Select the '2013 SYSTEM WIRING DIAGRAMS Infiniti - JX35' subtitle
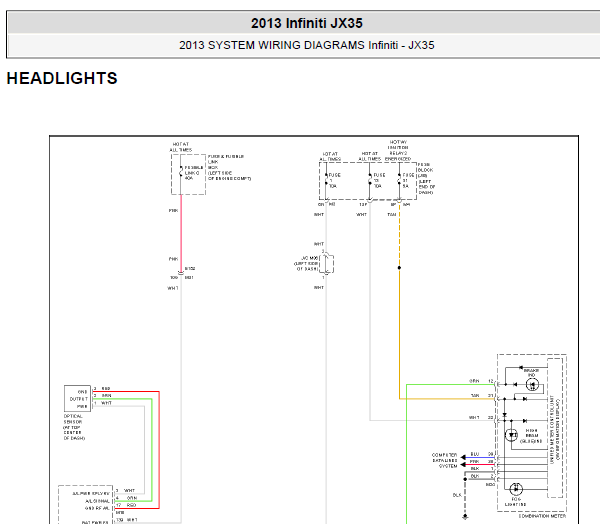The width and height of the screenshot is (600, 524). click(x=307, y=45)
